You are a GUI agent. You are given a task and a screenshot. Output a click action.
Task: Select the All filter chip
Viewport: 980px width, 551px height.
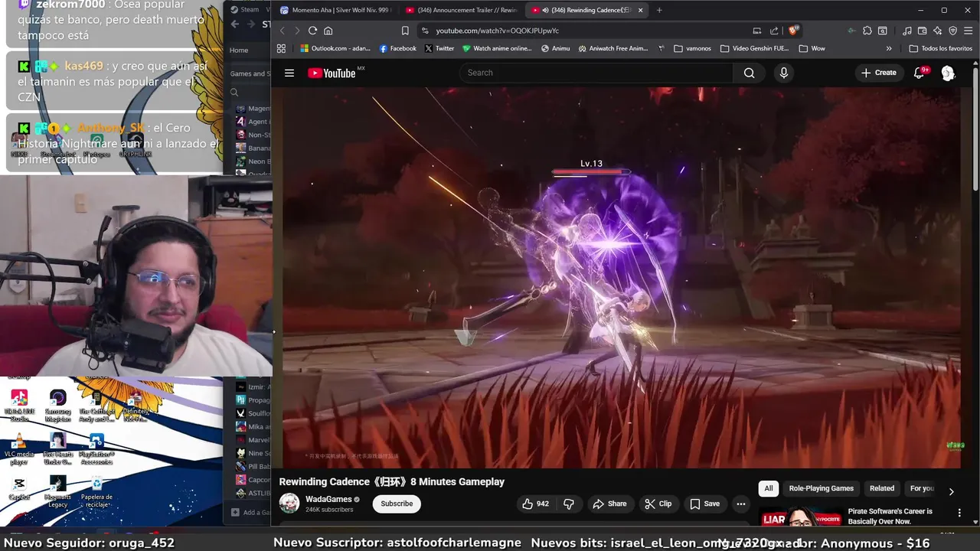pos(769,488)
